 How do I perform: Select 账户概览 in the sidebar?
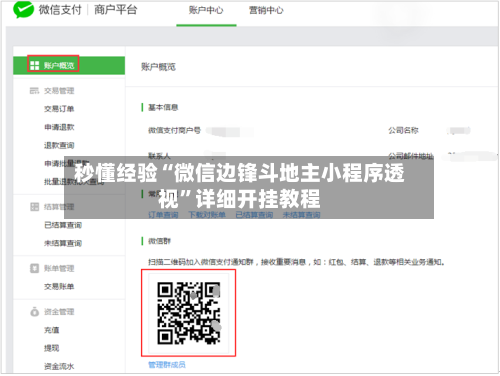coord(69,65)
